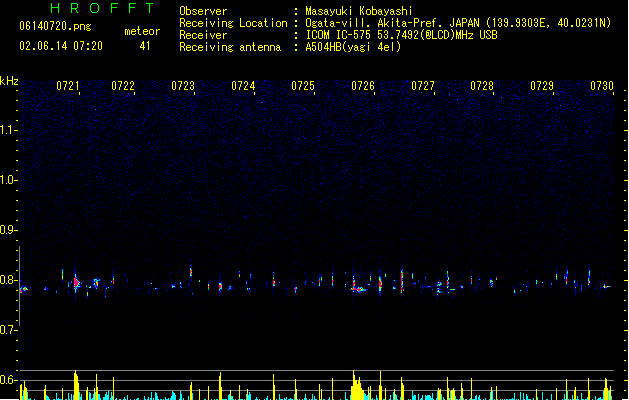
Task: Select the meteor count value 41
Action: pos(145,46)
